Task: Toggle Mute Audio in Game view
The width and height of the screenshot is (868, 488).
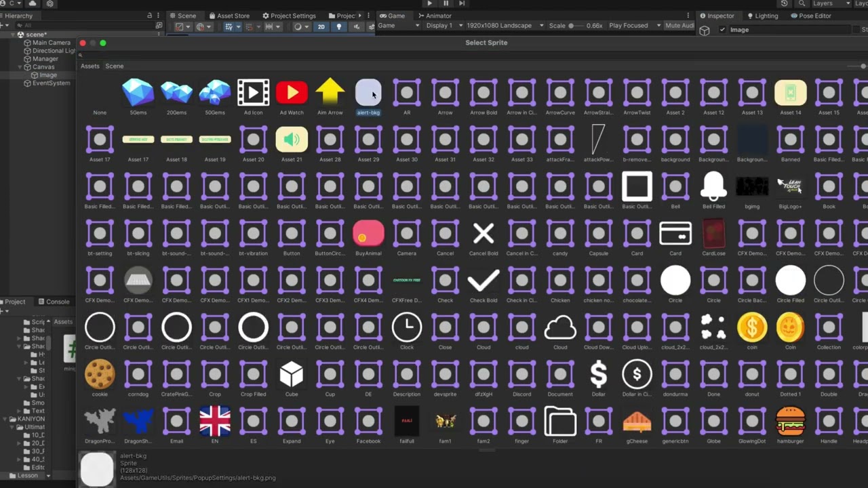Action: (x=679, y=26)
